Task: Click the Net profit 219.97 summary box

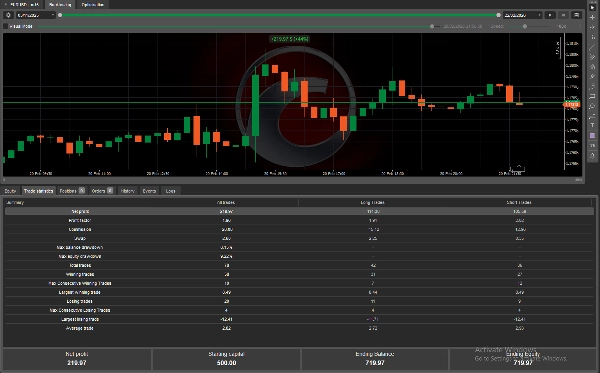Action: 77,359
